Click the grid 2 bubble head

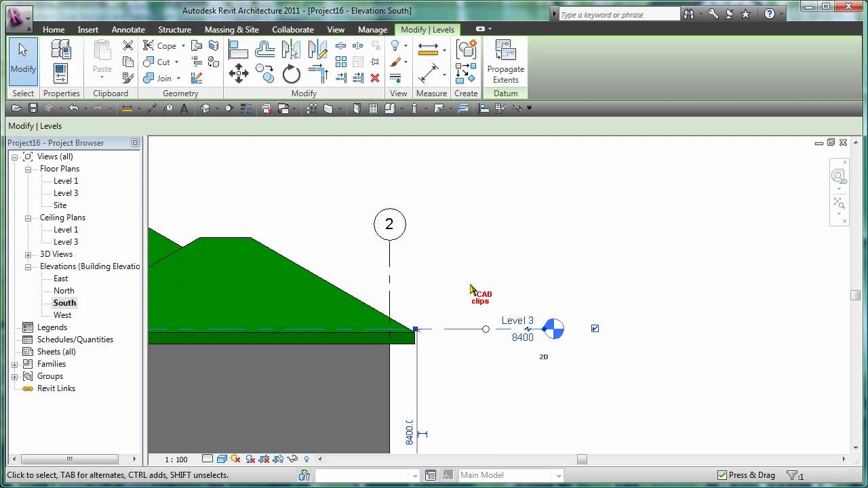coord(389,224)
